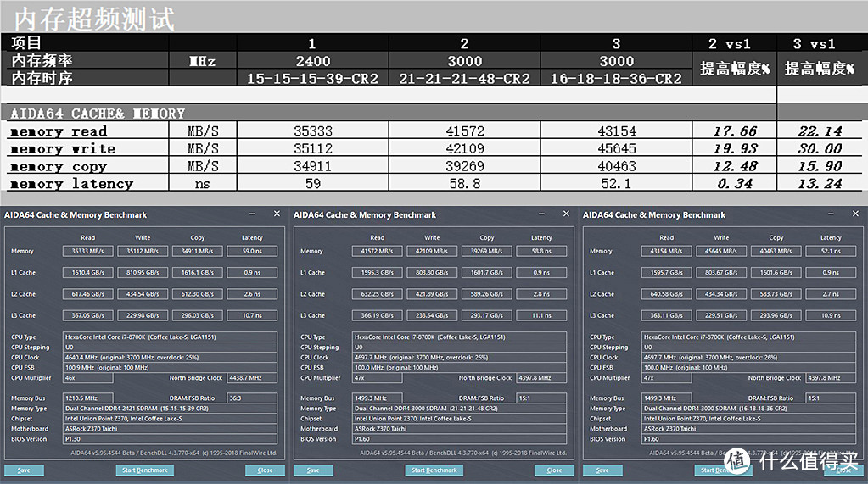Screen dimensions: 868x484
Task: Select the 42109 MB/s memory write field
Action: tap(432, 251)
